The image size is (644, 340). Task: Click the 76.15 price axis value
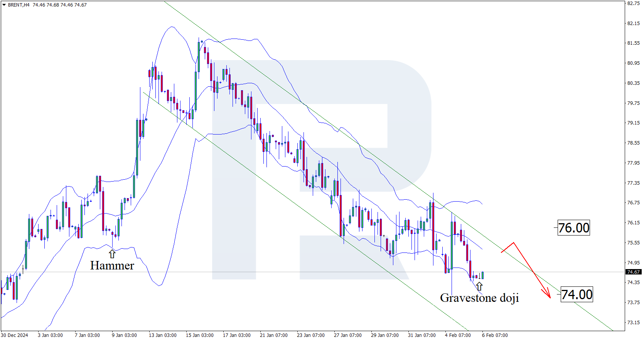[x=633, y=223]
